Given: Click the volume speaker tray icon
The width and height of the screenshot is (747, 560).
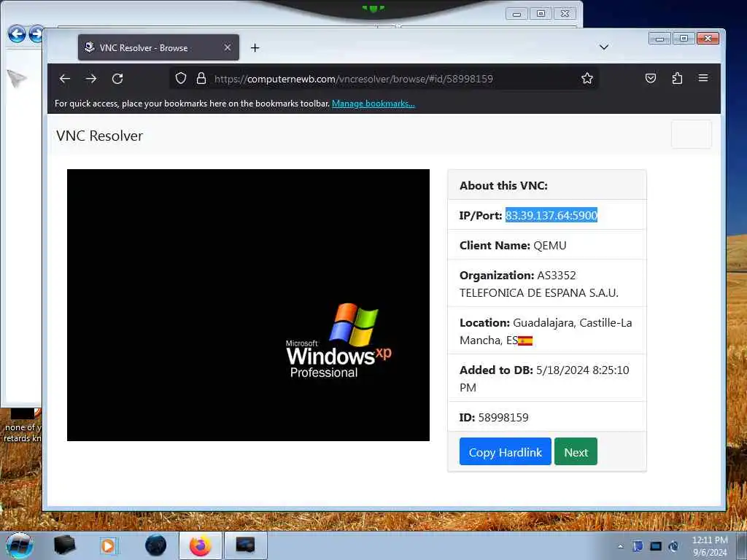Looking at the screenshot, I should click(x=673, y=546).
